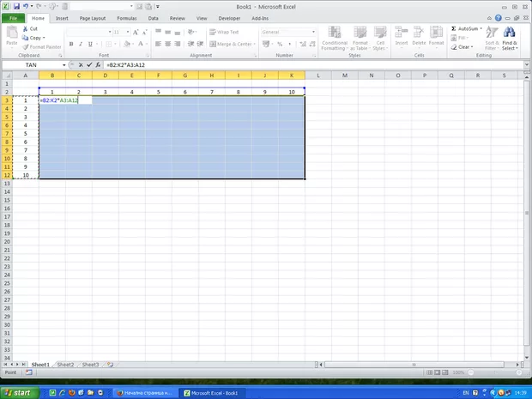Image resolution: width=532 pixels, height=399 pixels.
Task: Open Find & Select binoculars
Action: pos(510,37)
